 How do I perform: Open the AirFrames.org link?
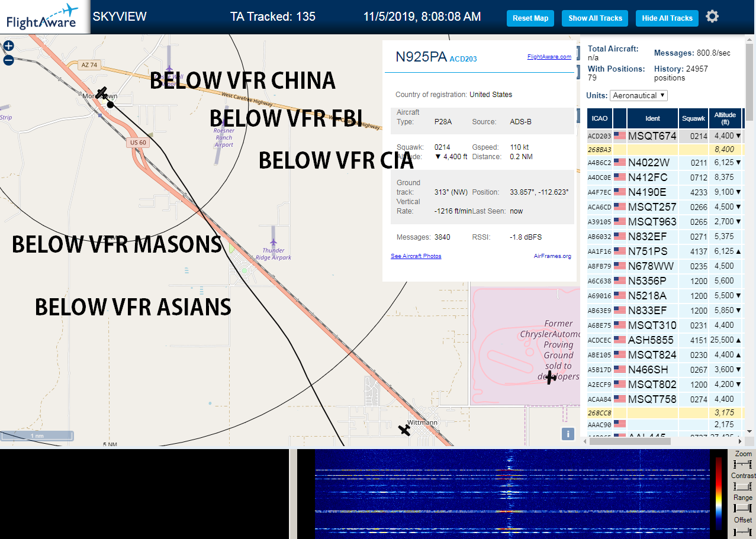pos(552,256)
